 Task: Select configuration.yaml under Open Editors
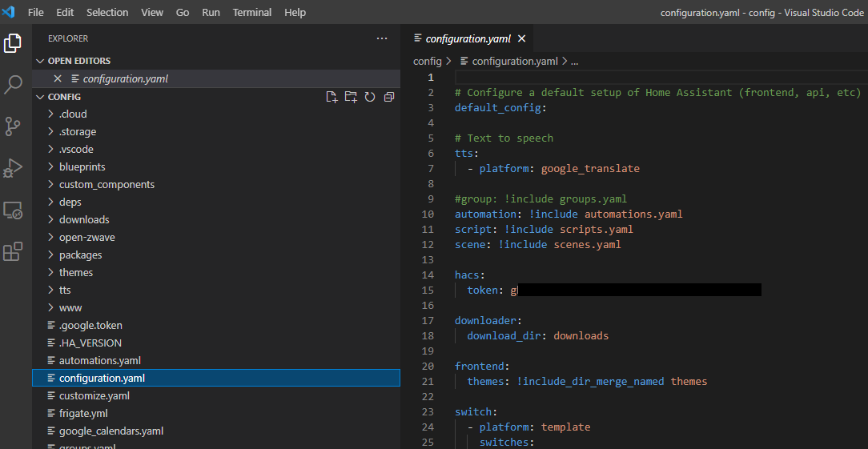tap(216, 79)
